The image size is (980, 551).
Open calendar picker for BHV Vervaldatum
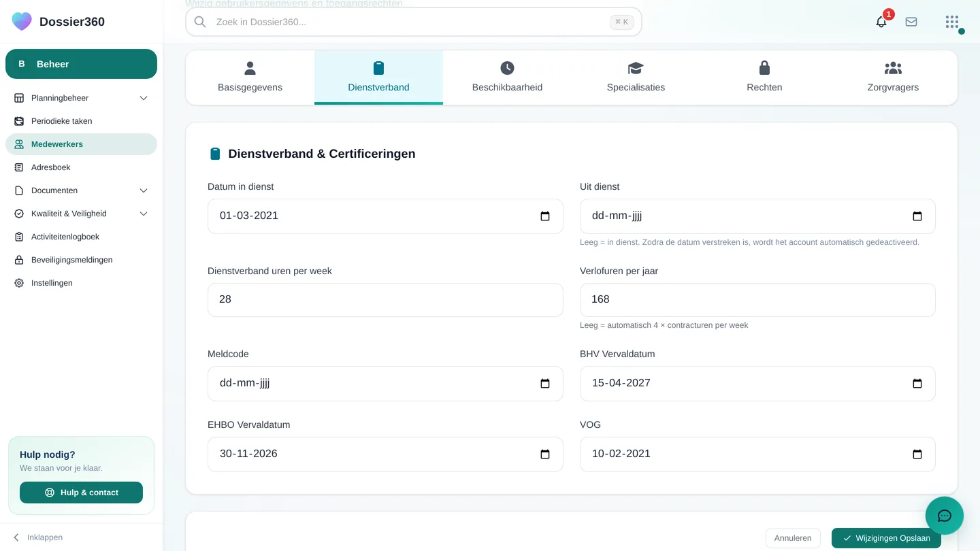(917, 384)
